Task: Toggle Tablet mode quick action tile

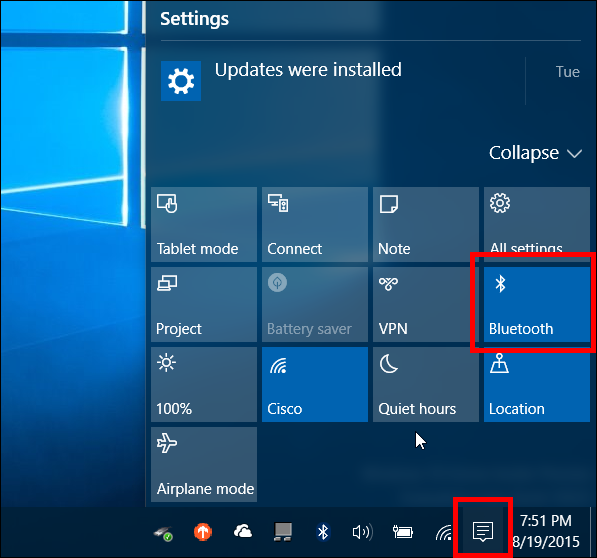Action: point(204,224)
